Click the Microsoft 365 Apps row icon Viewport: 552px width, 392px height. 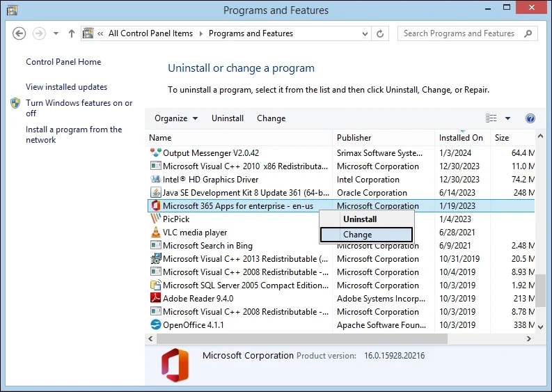[x=156, y=205]
